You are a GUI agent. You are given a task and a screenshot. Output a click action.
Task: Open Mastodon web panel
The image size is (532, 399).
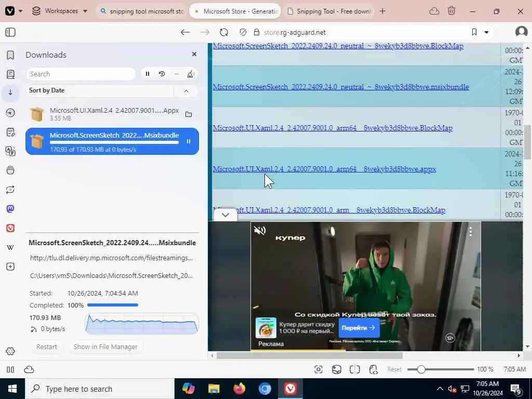[10, 209]
